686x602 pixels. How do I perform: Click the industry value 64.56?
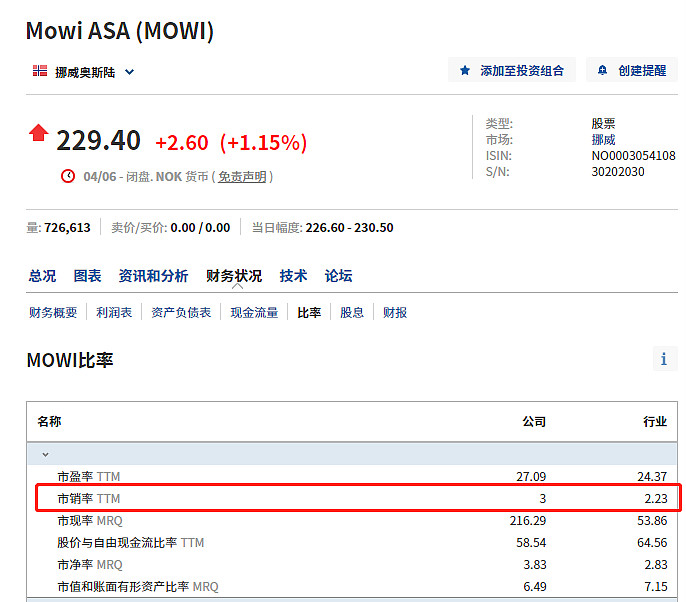(652, 542)
